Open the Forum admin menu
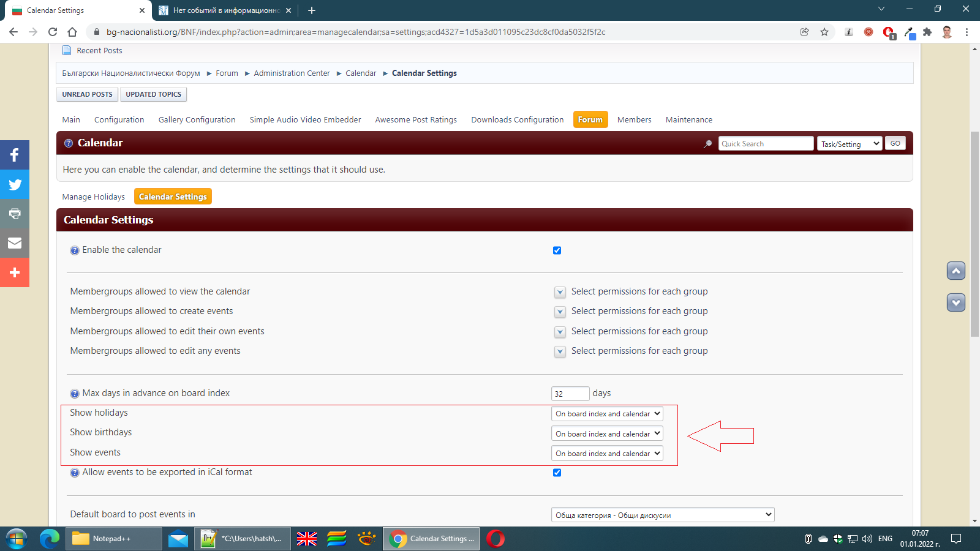980x551 pixels. coord(590,119)
